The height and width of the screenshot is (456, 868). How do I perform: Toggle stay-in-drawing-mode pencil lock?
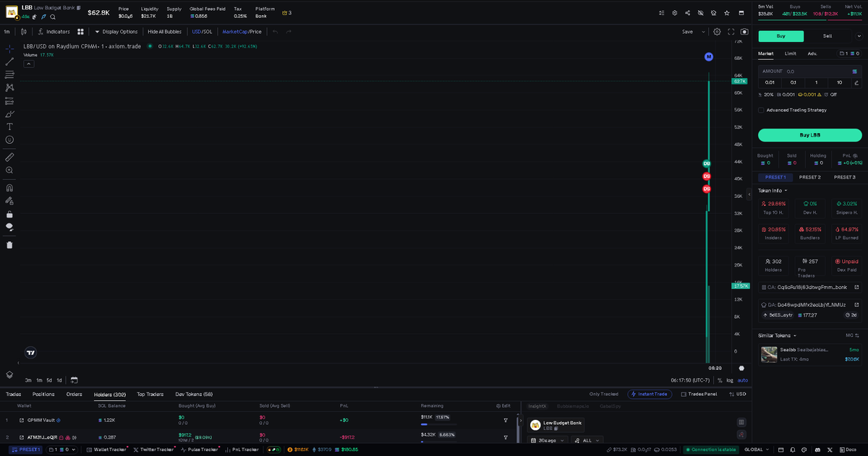click(9, 200)
